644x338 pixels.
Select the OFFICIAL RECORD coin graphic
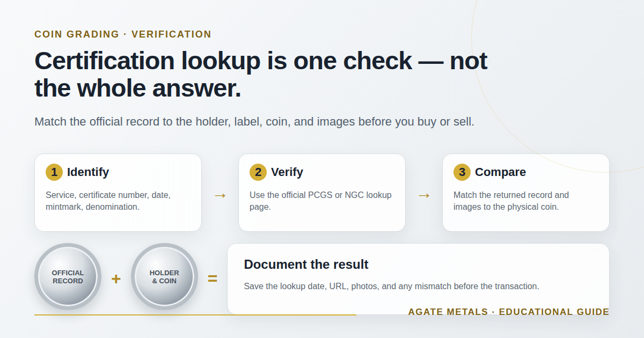68,277
